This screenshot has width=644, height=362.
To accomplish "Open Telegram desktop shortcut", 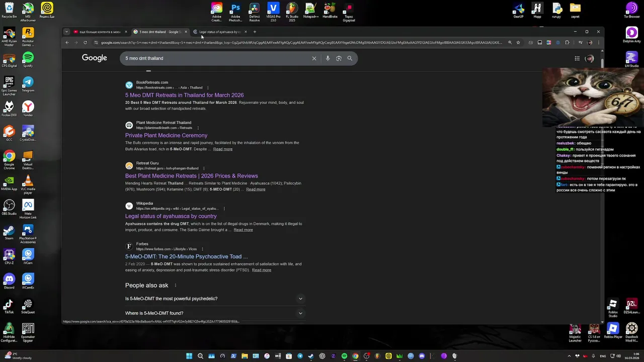I will coord(28,84).
